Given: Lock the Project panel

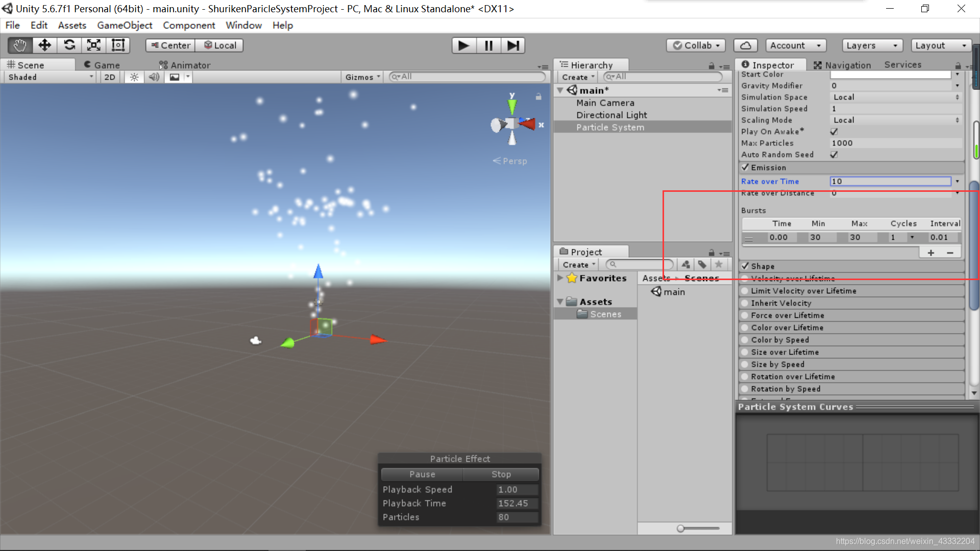Looking at the screenshot, I should click(x=712, y=253).
